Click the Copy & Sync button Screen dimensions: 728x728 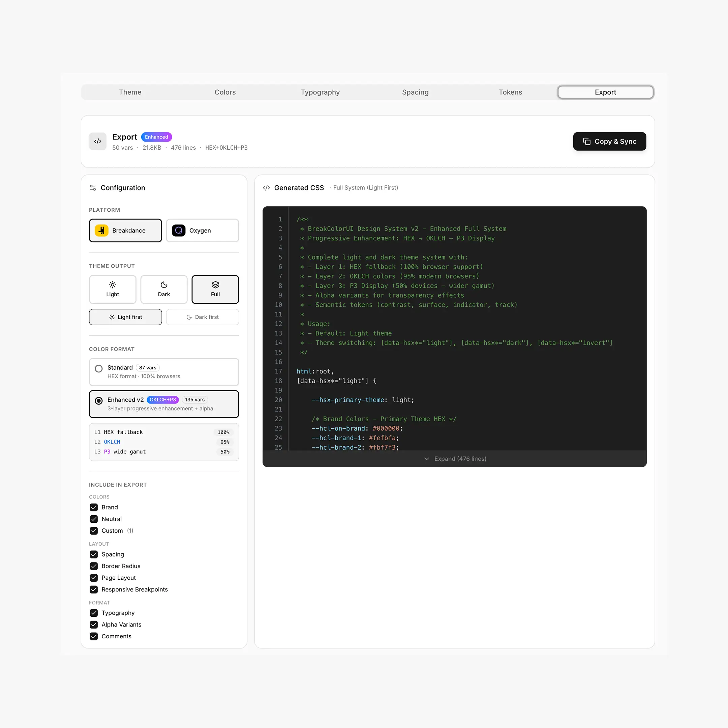coord(609,141)
